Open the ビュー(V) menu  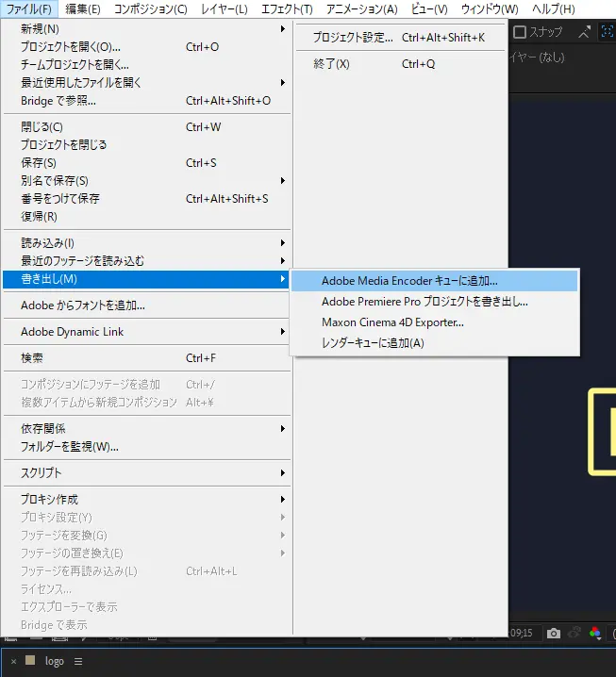(429, 8)
